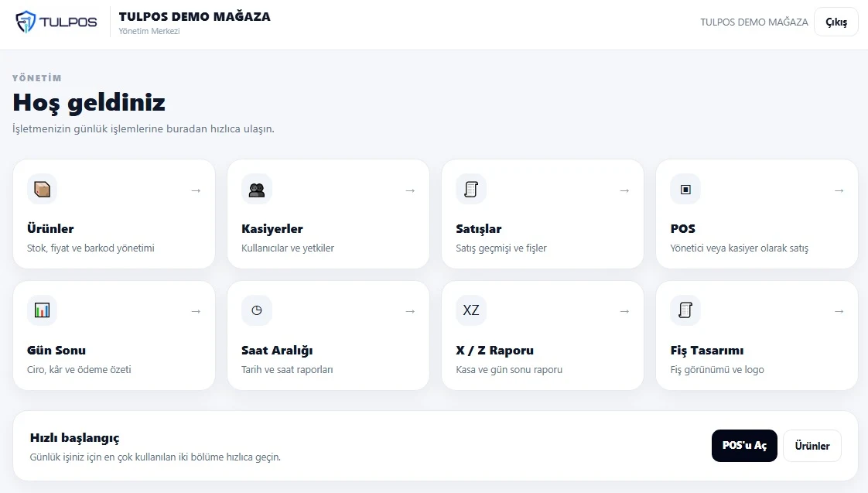Click the Ürünler button in Hızlı başlangıç
Viewport: 868px width, 493px height.
tap(812, 445)
